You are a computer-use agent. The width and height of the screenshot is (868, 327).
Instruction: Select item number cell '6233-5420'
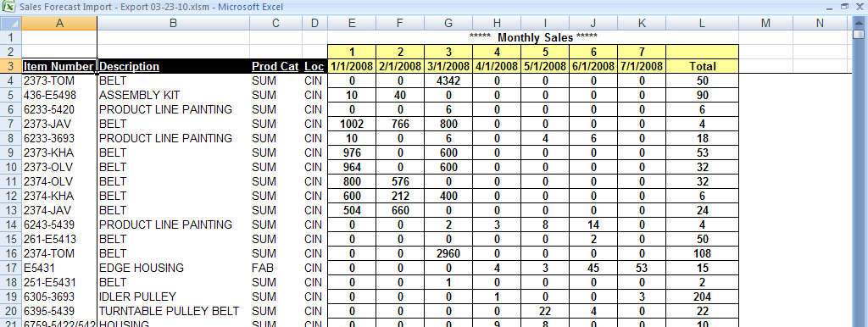pyautogui.click(x=59, y=109)
